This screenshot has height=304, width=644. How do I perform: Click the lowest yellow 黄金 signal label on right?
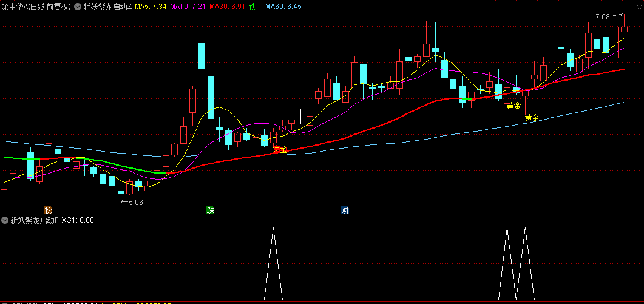point(532,118)
